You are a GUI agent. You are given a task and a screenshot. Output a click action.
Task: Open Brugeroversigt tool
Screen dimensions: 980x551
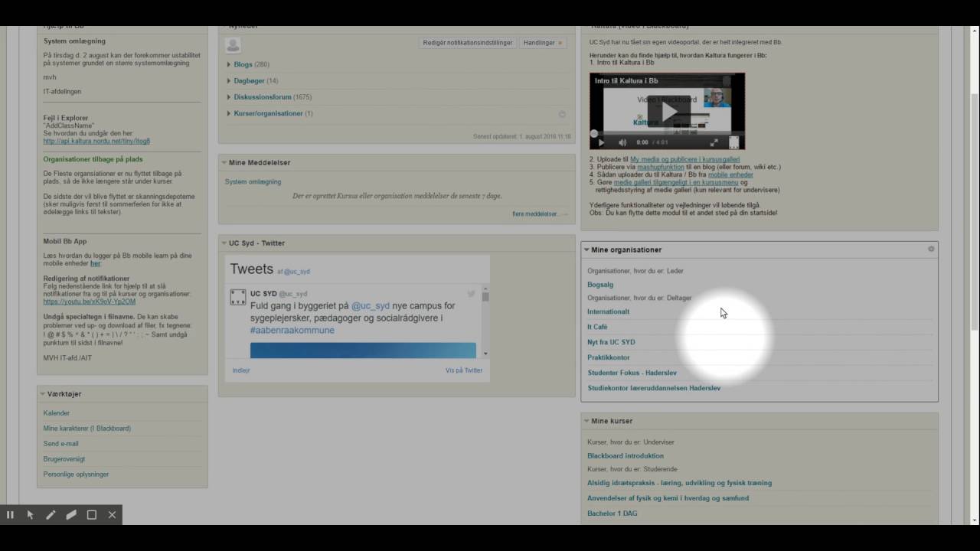(x=64, y=459)
